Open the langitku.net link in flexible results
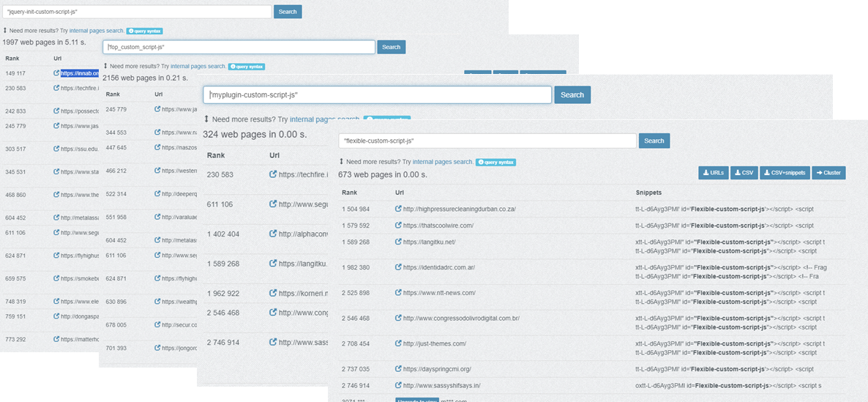 click(x=429, y=242)
